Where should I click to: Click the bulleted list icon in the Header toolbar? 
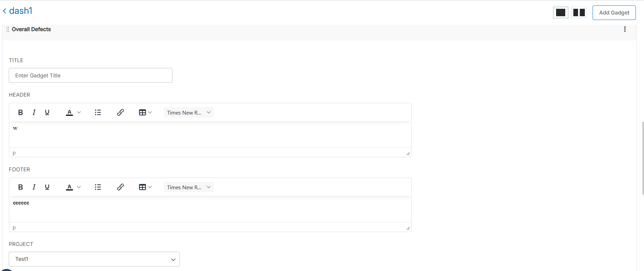(x=98, y=112)
